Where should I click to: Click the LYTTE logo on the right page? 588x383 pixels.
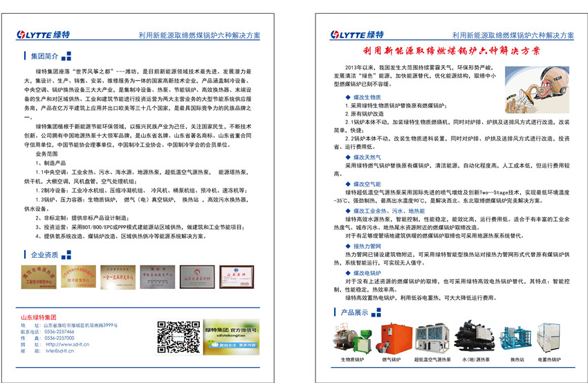point(356,35)
